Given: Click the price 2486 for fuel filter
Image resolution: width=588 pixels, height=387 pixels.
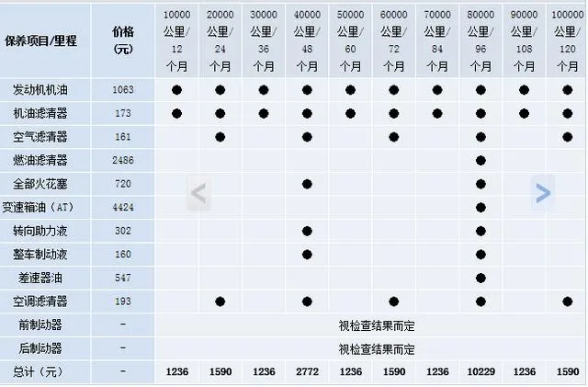Looking at the screenshot, I should point(123,160).
